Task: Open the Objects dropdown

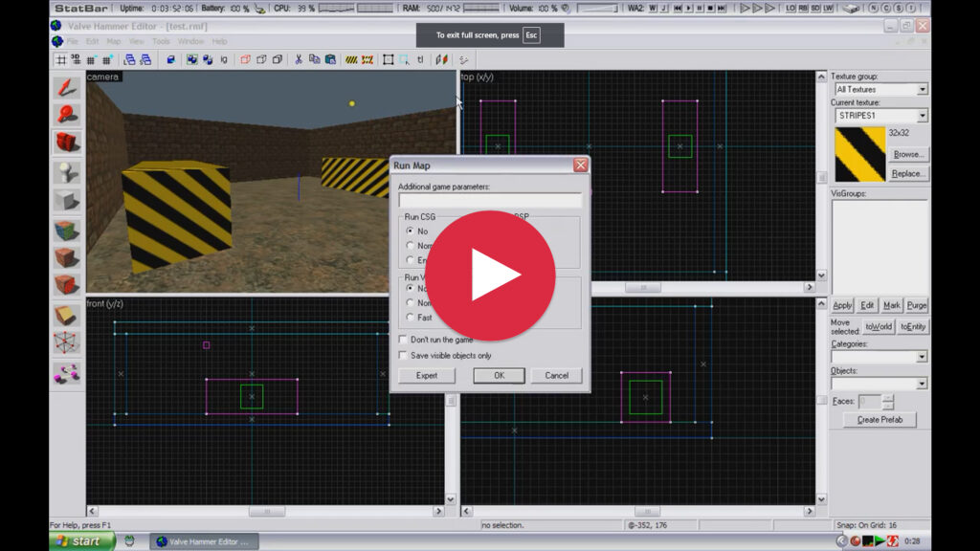Action: click(x=922, y=384)
